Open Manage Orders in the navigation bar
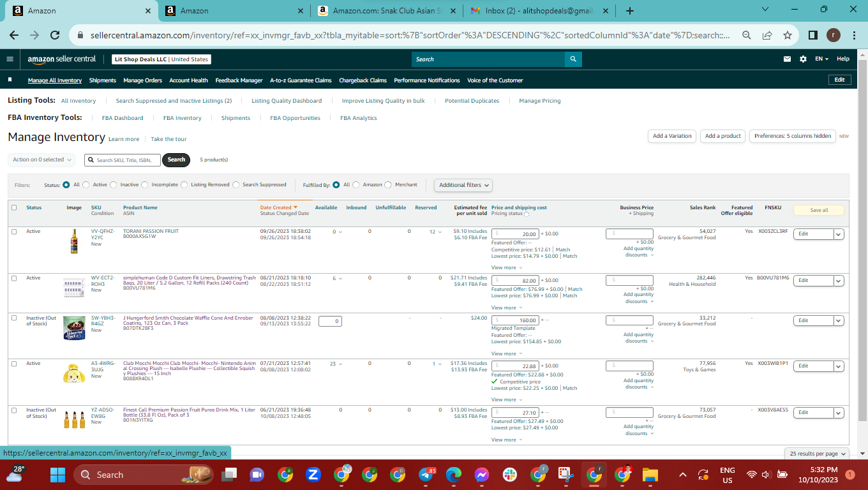The width and height of the screenshot is (868, 490). pyautogui.click(x=143, y=80)
